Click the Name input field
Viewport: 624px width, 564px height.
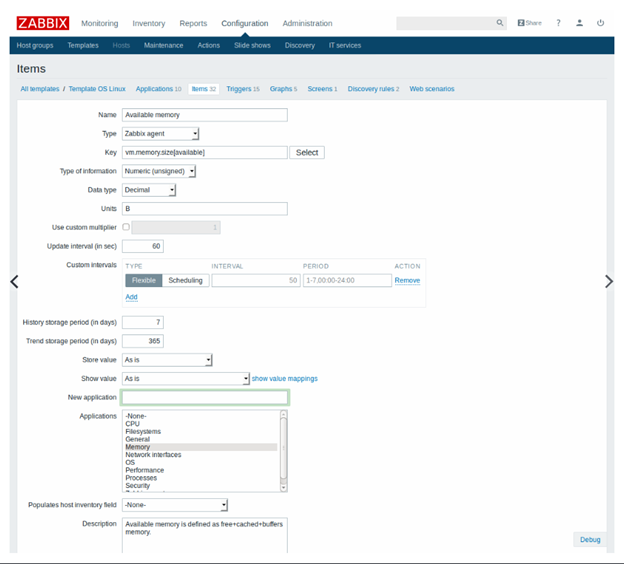pyautogui.click(x=205, y=115)
